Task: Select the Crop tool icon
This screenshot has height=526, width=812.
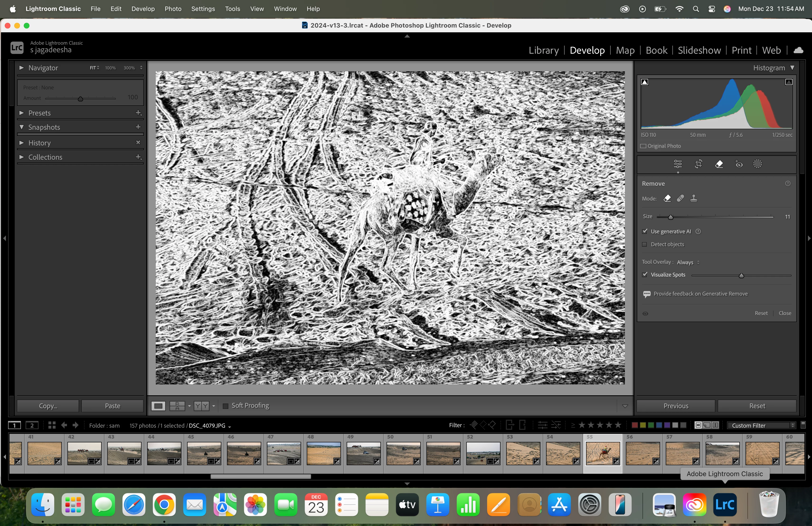Action: 698,164
